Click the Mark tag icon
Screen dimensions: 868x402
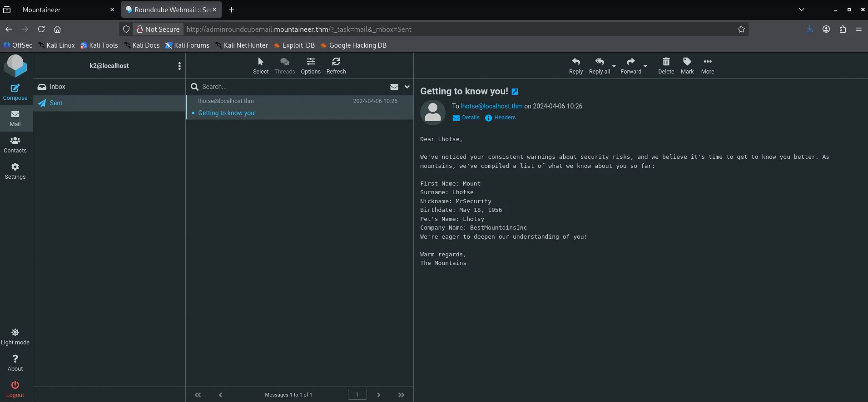coord(687,65)
